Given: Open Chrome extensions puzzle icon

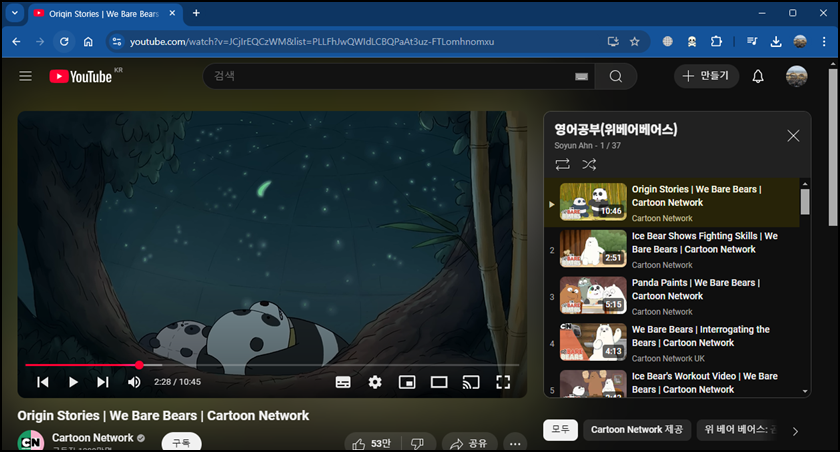Looking at the screenshot, I should point(716,42).
